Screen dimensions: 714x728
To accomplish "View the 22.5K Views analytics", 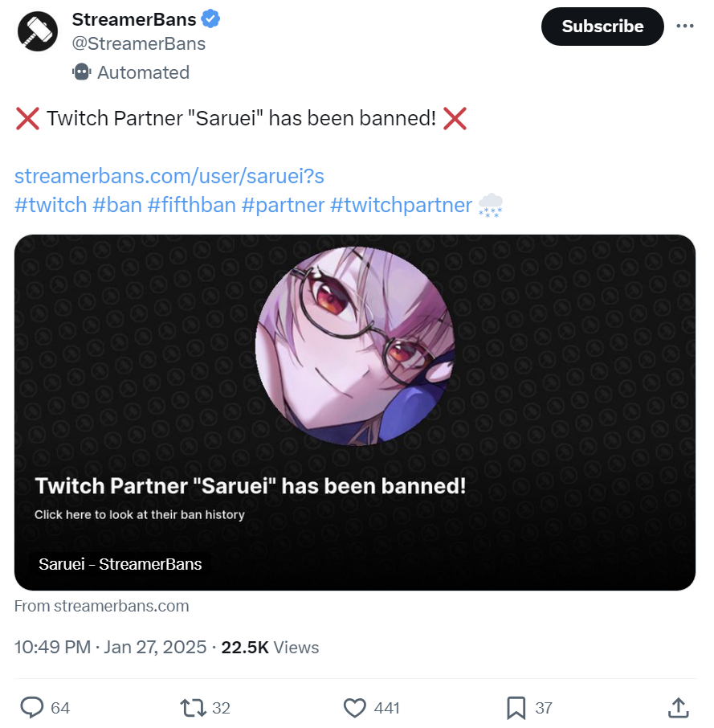I will [270, 647].
